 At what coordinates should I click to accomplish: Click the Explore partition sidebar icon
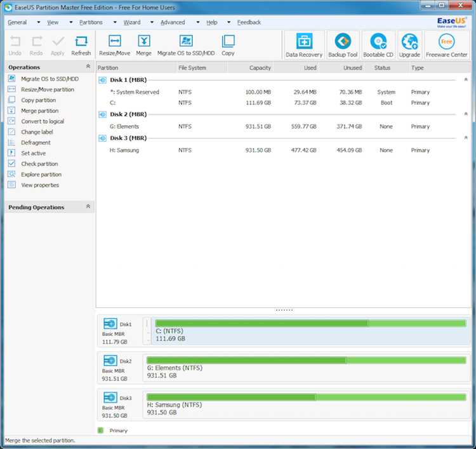pyautogui.click(x=11, y=174)
